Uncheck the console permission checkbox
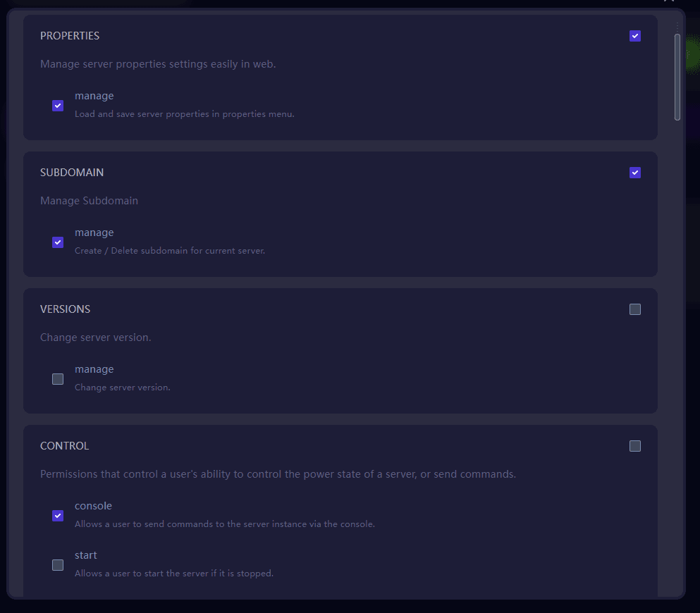Viewport: 700px width, 613px height. click(58, 516)
